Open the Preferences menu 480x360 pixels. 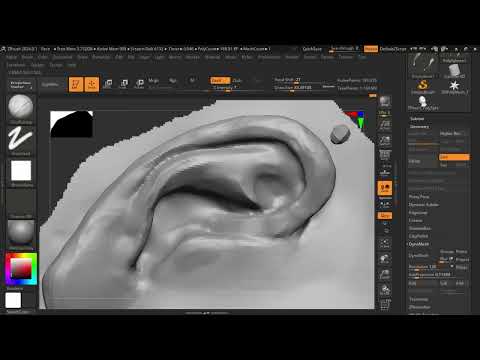269,57
